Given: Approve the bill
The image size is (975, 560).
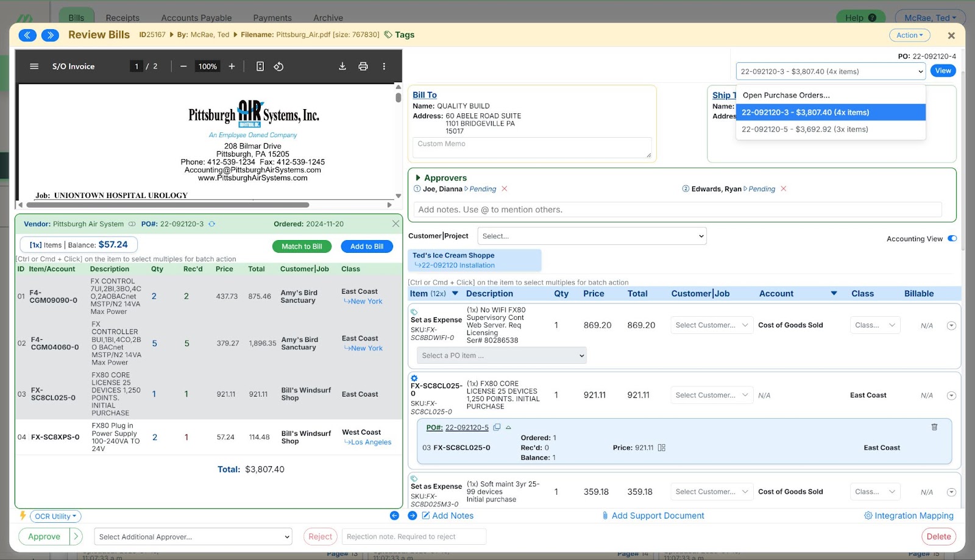Looking at the screenshot, I should 44,537.
